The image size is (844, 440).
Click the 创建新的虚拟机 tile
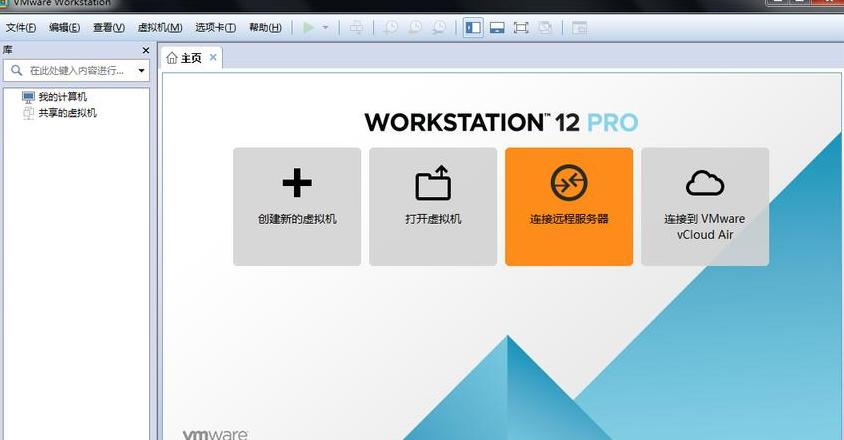(x=297, y=207)
